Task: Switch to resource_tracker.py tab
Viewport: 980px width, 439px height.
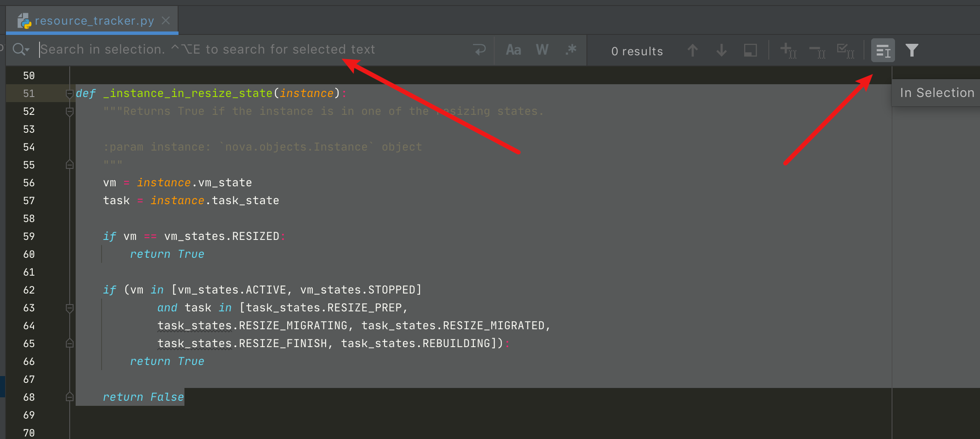Action: (x=94, y=21)
